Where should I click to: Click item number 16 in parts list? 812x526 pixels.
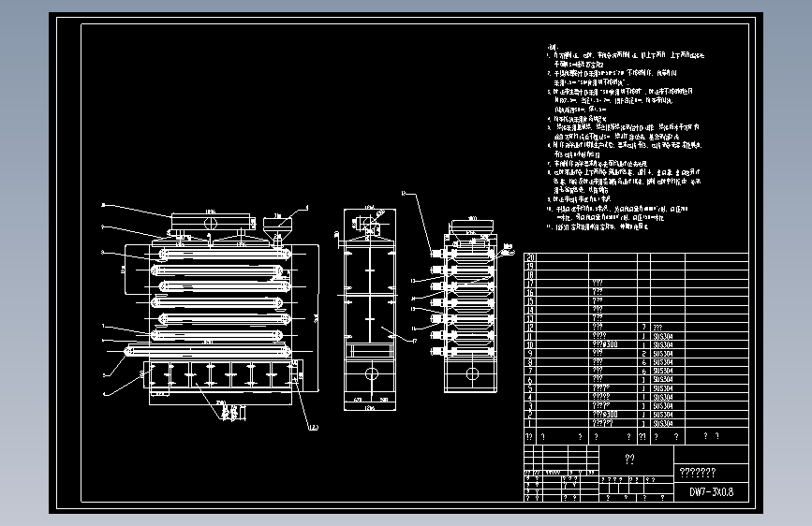pos(530,293)
